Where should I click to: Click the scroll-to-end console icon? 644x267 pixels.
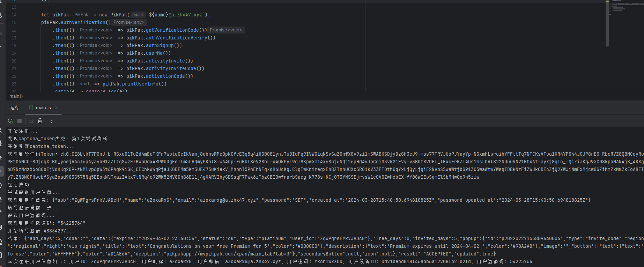tap(31, 121)
